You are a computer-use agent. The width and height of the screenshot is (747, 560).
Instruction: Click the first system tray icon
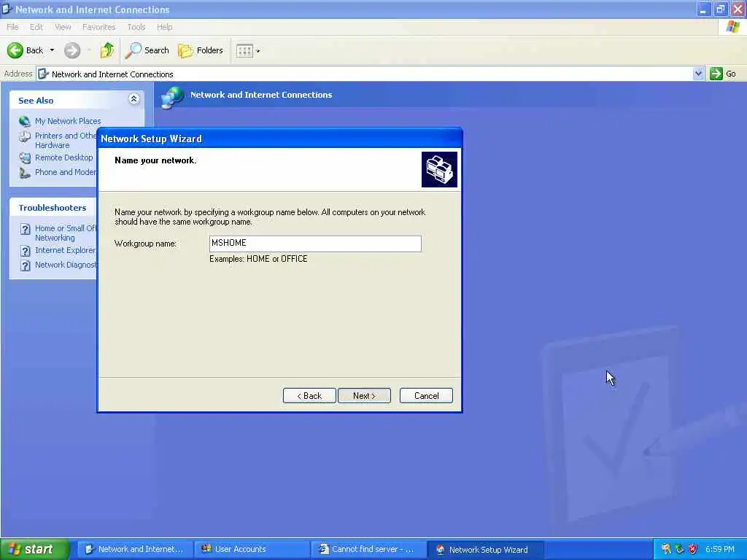pos(665,549)
